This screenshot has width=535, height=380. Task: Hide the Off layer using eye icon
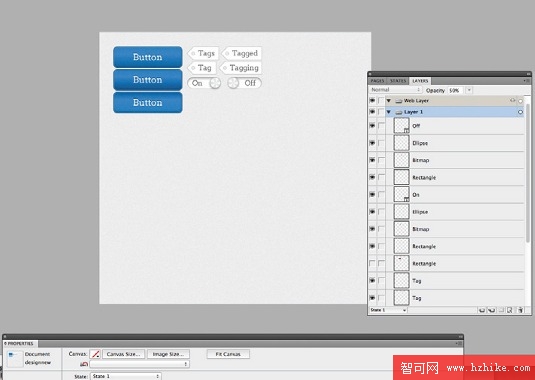tap(372, 126)
